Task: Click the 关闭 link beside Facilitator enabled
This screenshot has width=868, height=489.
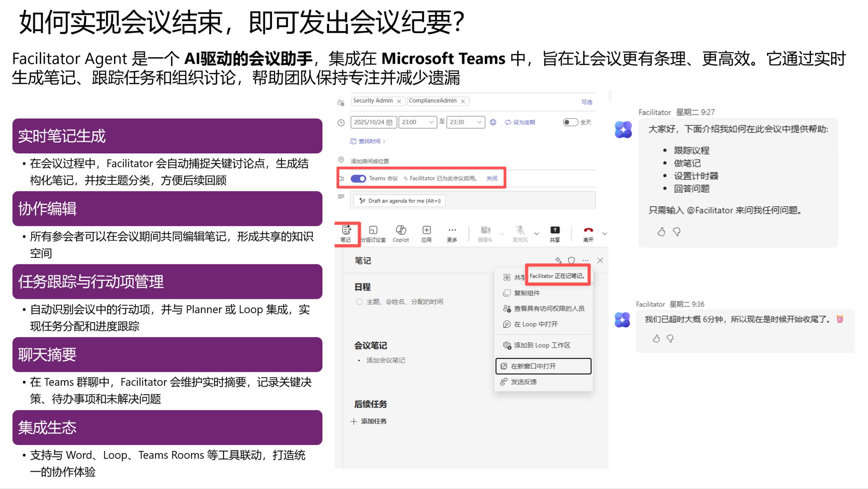Action: (492, 178)
